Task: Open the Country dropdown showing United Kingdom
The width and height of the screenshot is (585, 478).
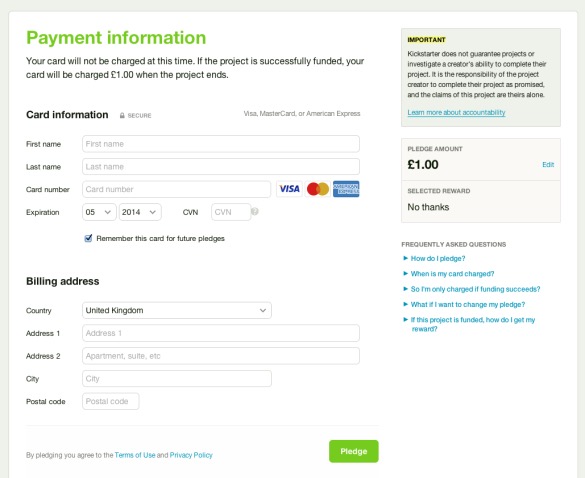Action: [177, 310]
